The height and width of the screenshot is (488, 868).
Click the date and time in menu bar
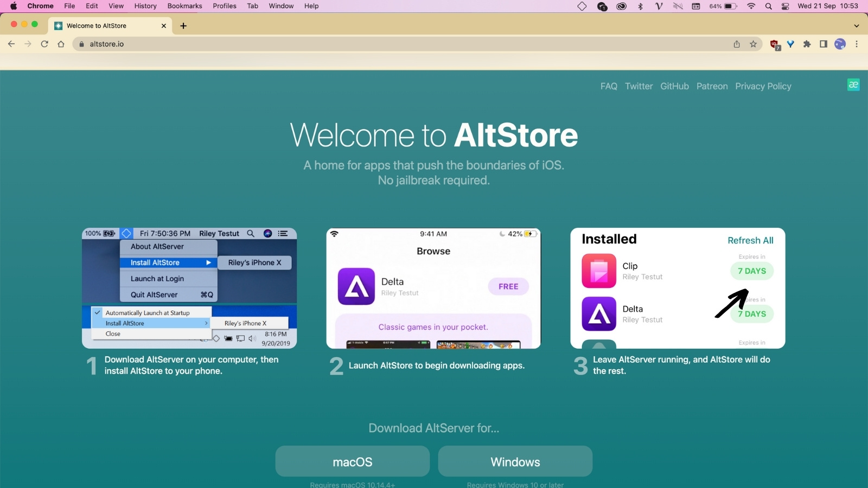[x=828, y=6]
